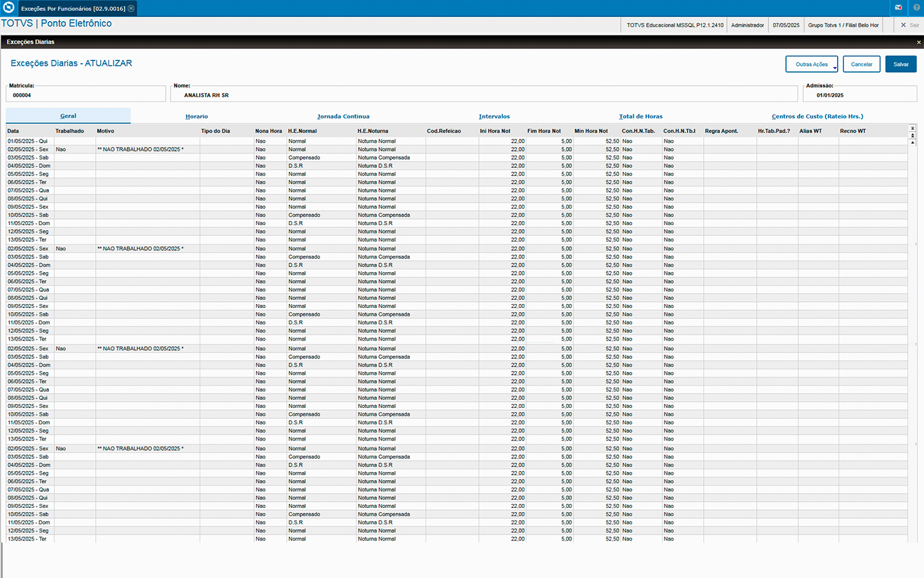The image size is (924, 578).
Task: Jump to first row using grid top arrow
Action: (x=912, y=128)
